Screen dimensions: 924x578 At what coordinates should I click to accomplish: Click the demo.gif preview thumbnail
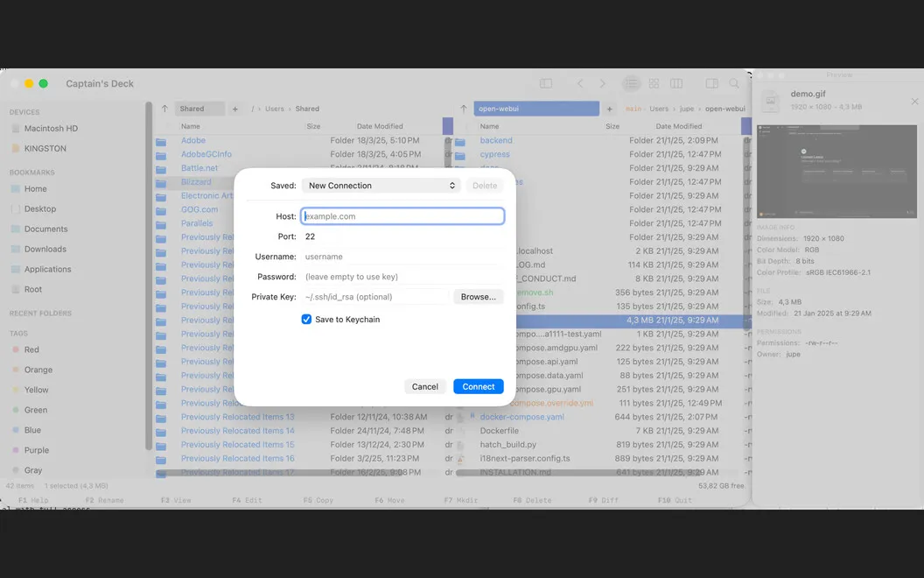[836, 171]
